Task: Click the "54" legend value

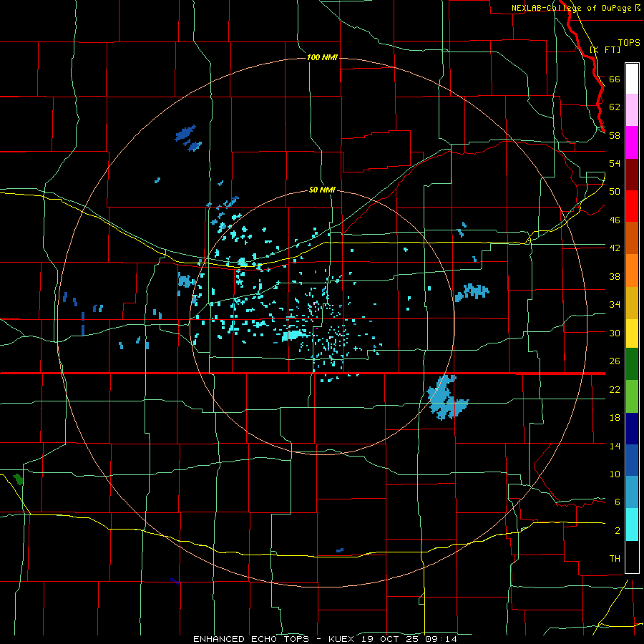Action: coord(615,163)
